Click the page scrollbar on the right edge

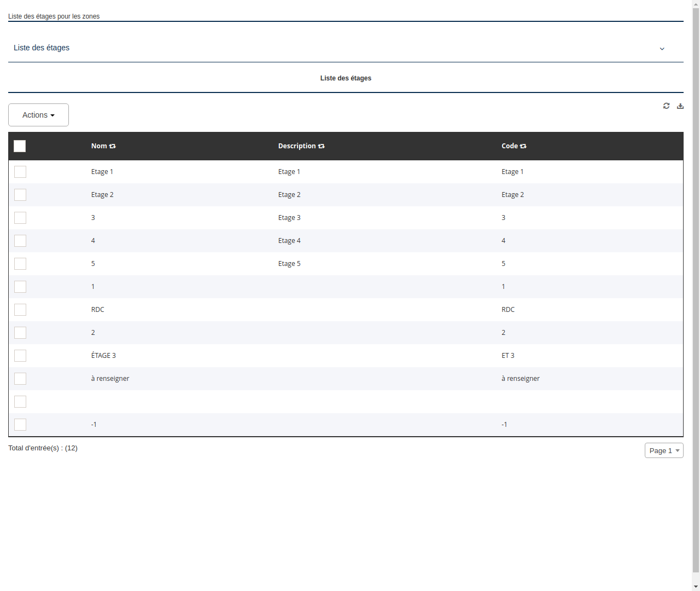pos(696,296)
